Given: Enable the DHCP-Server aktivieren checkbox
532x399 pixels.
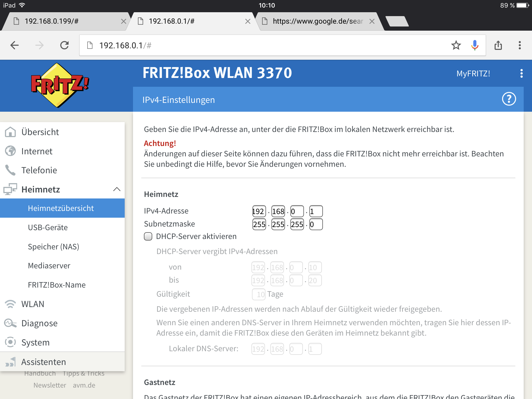Looking at the screenshot, I should point(148,236).
